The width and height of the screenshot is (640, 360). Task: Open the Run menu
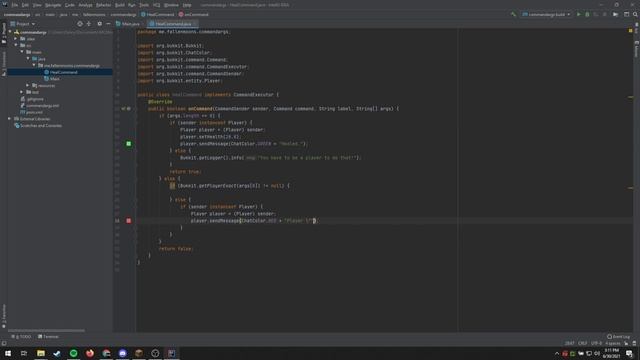131,5
